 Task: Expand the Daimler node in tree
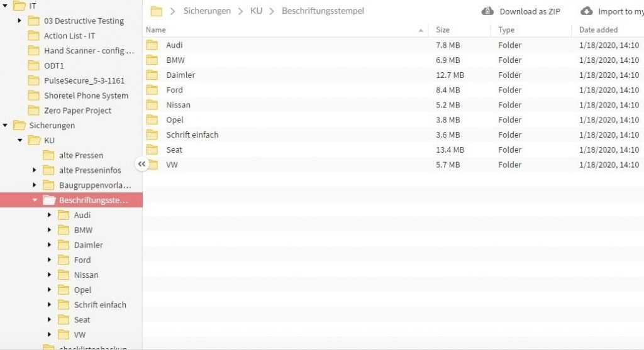coord(49,244)
